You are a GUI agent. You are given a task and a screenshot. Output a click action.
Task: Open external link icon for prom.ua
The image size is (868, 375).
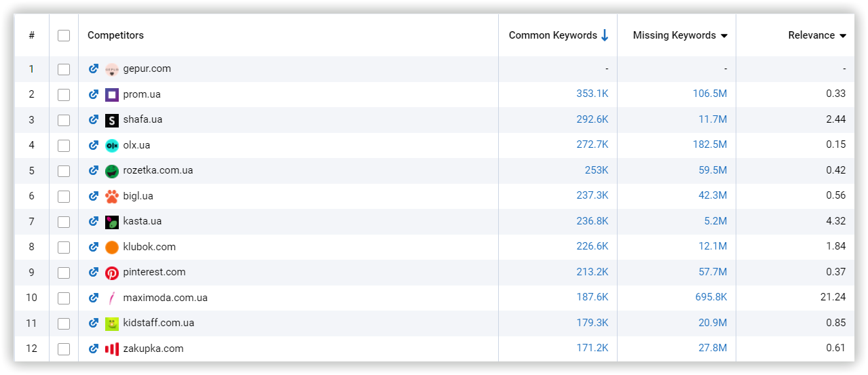point(94,94)
